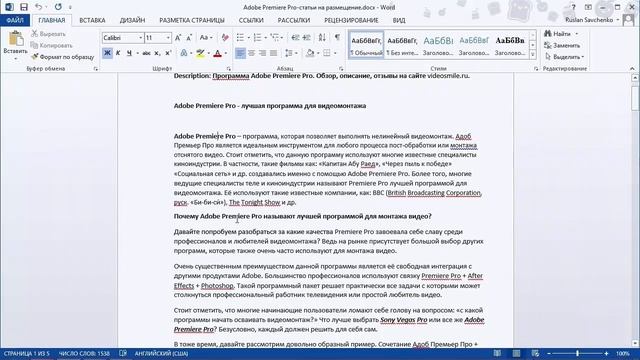Click the zoom slider handle

(x=577, y=353)
